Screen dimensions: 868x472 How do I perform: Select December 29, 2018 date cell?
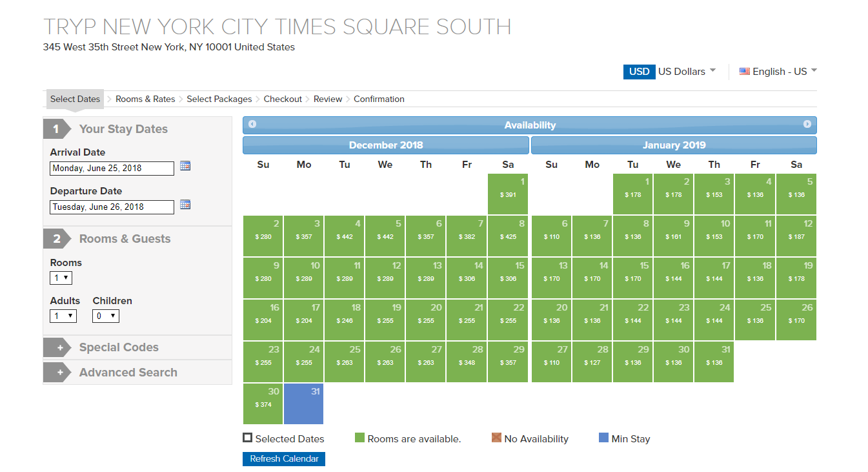(x=508, y=362)
